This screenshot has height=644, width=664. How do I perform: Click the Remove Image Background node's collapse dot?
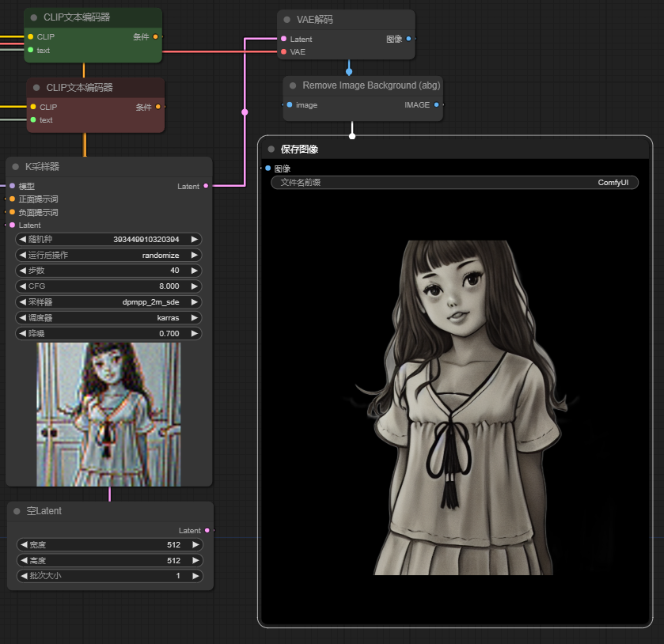tap(293, 85)
